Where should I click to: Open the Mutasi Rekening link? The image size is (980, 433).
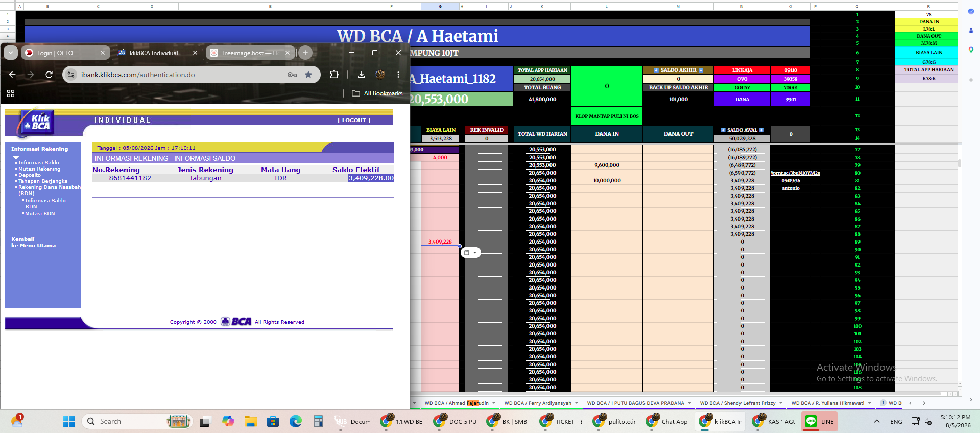coord(39,169)
